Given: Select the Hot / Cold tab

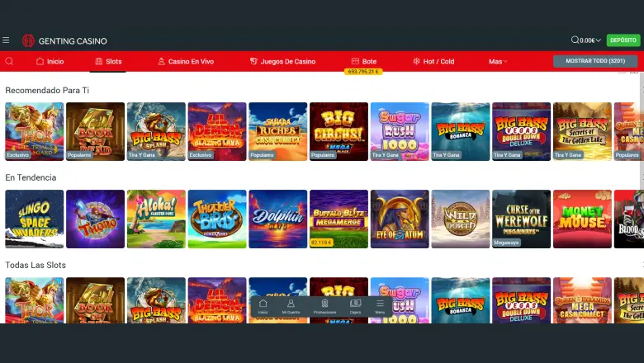Looking at the screenshot, I should click(433, 62).
